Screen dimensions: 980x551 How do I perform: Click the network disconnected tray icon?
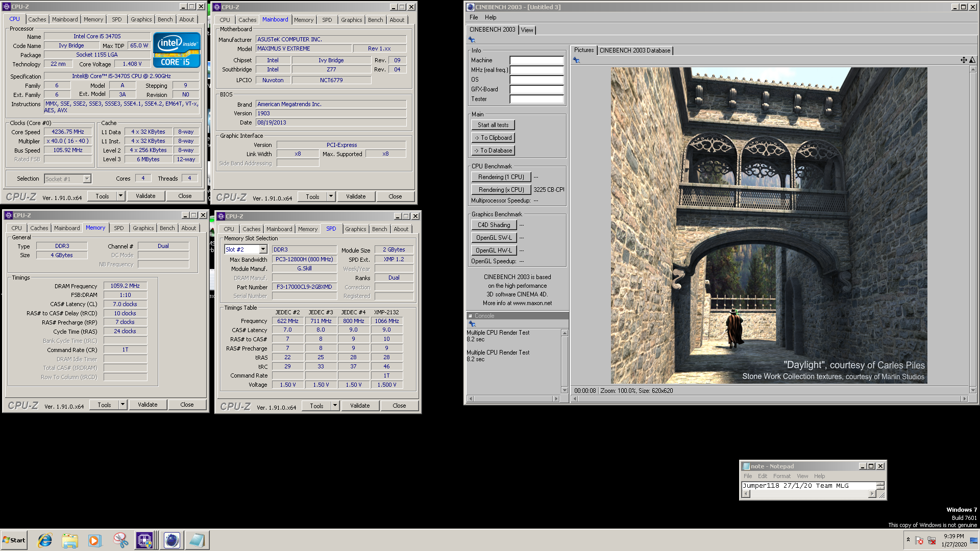coord(932,540)
